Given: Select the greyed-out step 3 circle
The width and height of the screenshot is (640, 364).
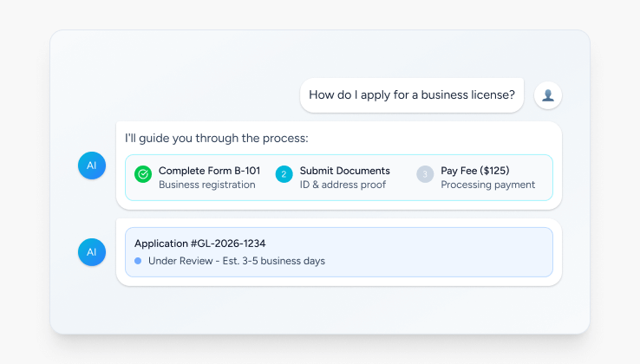Looking at the screenshot, I should pos(425,174).
